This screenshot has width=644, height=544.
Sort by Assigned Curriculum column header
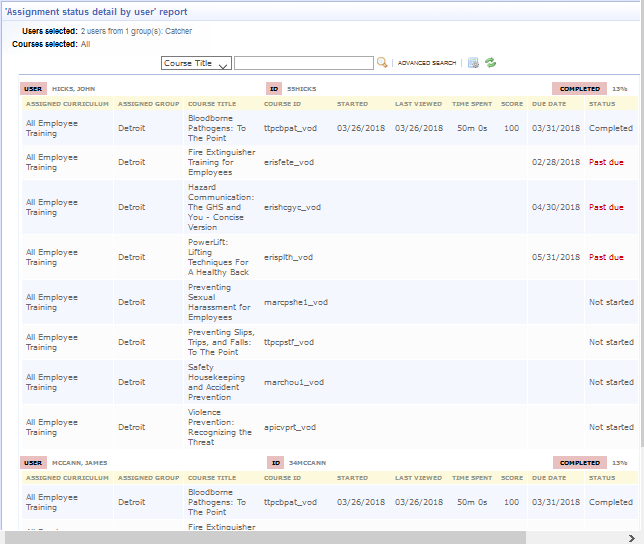pyautogui.click(x=66, y=103)
